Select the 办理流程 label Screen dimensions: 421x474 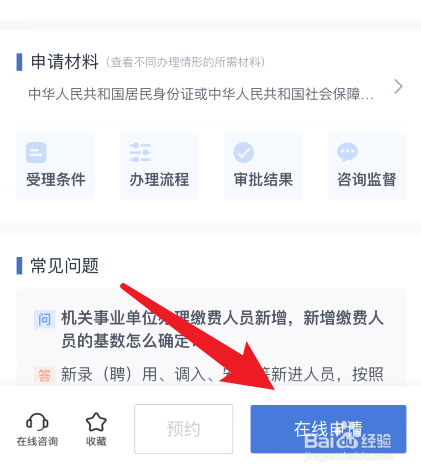(x=159, y=179)
